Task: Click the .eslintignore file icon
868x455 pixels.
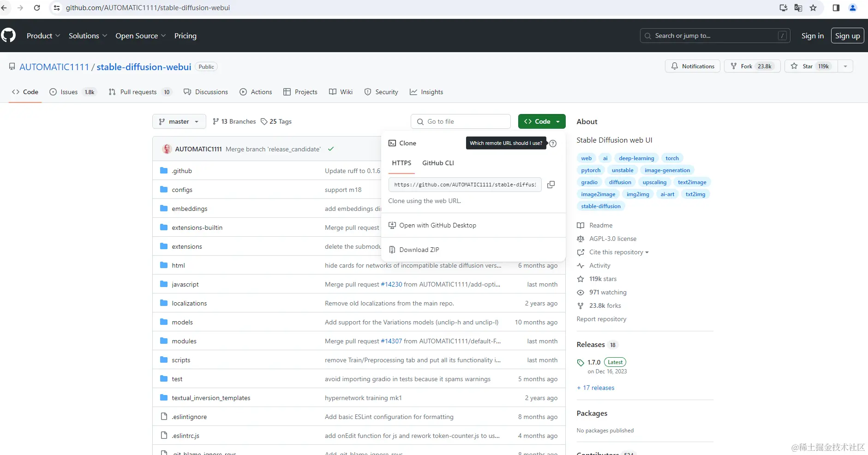Action: click(x=164, y=417)
